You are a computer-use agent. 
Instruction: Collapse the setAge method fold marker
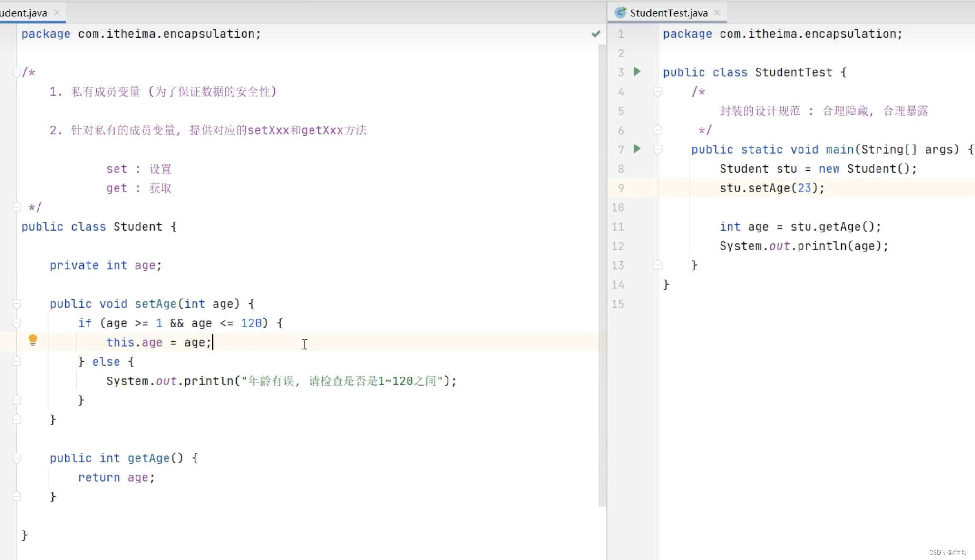click(17, 304)
